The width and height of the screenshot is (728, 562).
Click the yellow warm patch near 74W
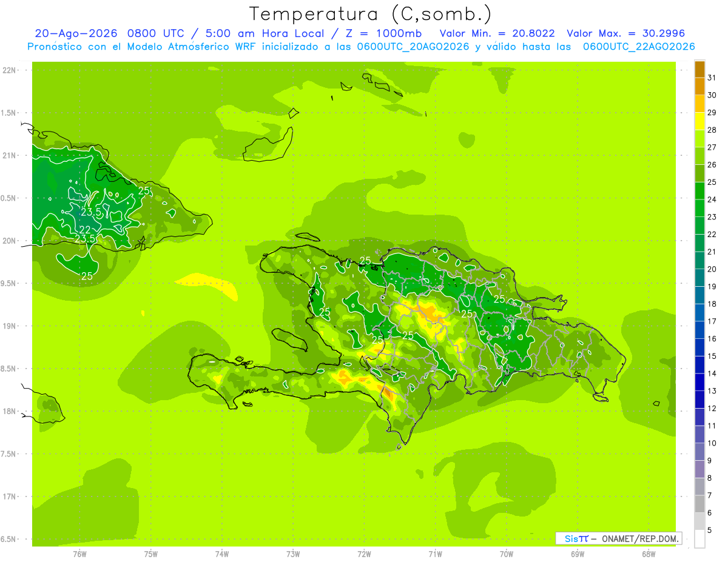[207, 285]
